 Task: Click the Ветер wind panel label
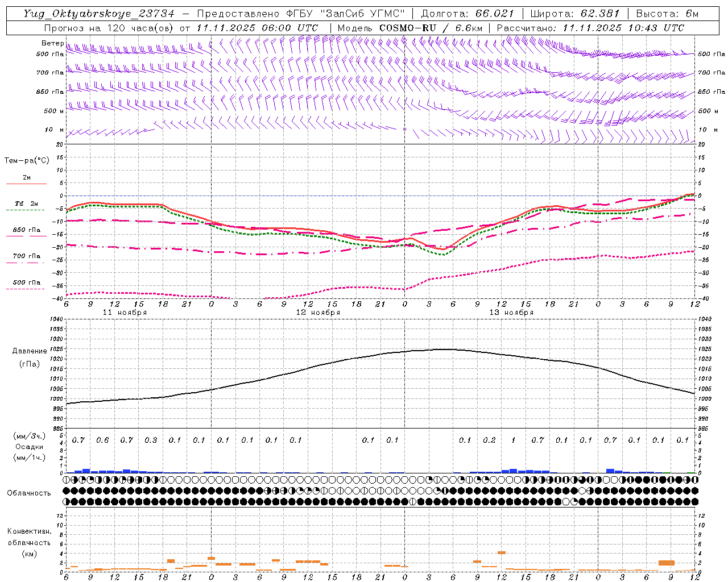coord(52,43)
